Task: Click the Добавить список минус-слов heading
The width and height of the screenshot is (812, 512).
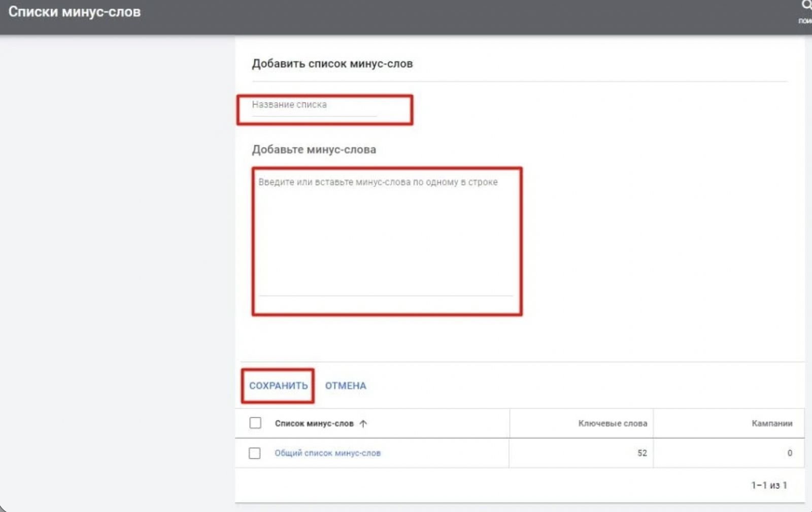Action: tap(332, 64)
